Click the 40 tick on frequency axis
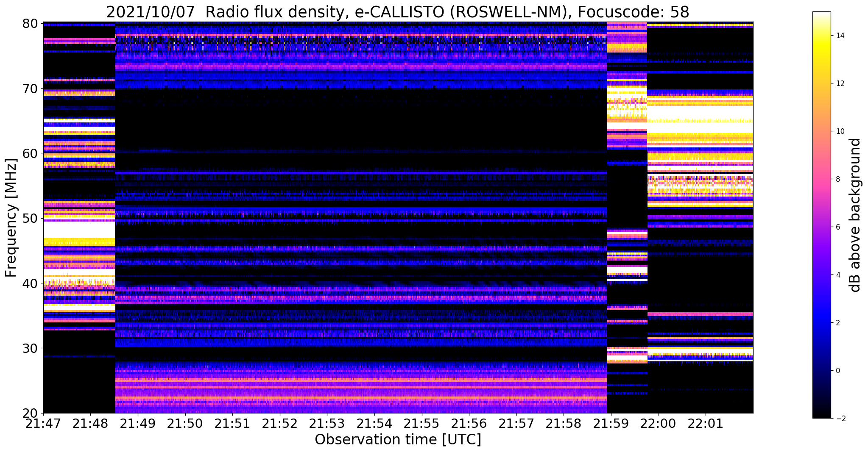 coord(30,283)
